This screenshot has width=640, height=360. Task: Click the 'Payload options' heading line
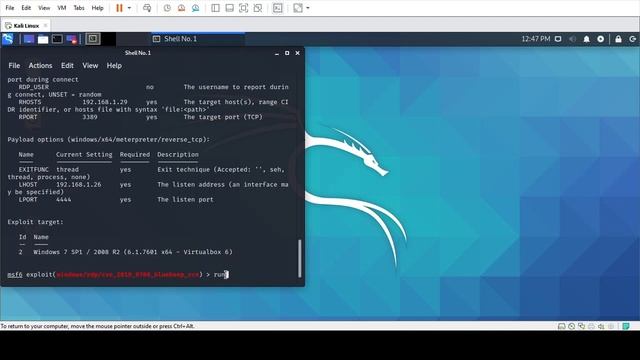pos(108,140)
